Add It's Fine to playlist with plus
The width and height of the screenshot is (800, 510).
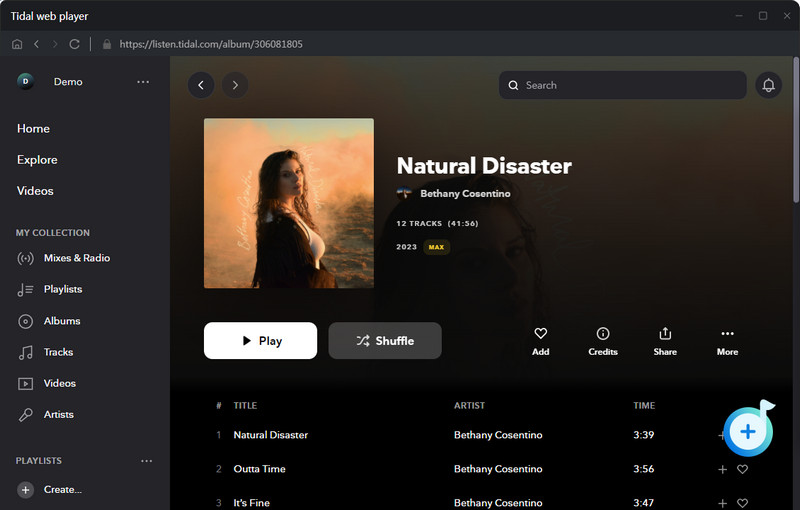click(x=722, y=503)
